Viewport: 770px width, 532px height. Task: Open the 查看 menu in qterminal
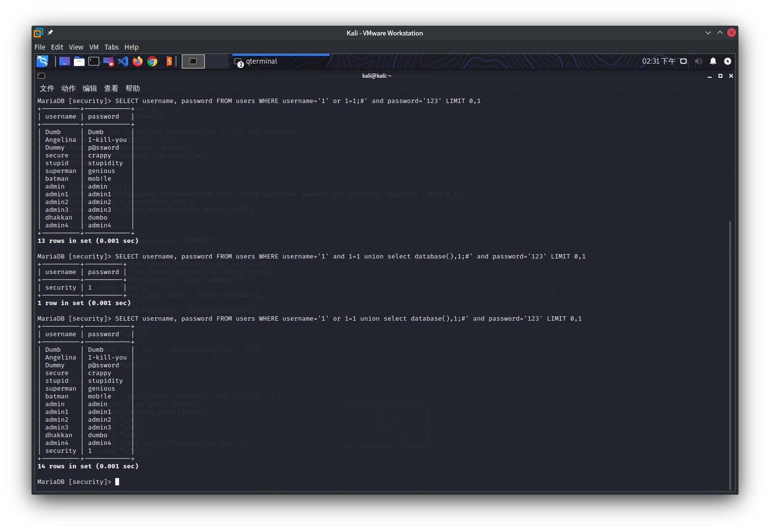click(111, 88)
